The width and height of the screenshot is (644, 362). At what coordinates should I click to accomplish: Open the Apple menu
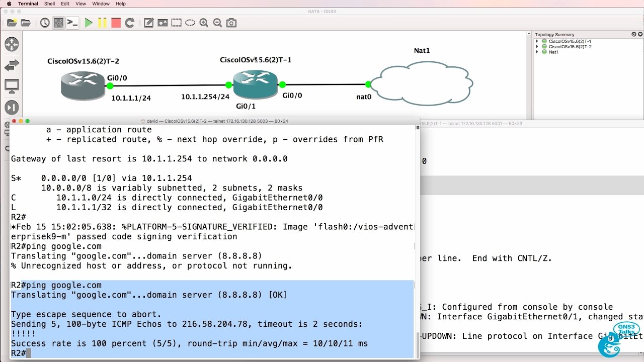point(9,4)
